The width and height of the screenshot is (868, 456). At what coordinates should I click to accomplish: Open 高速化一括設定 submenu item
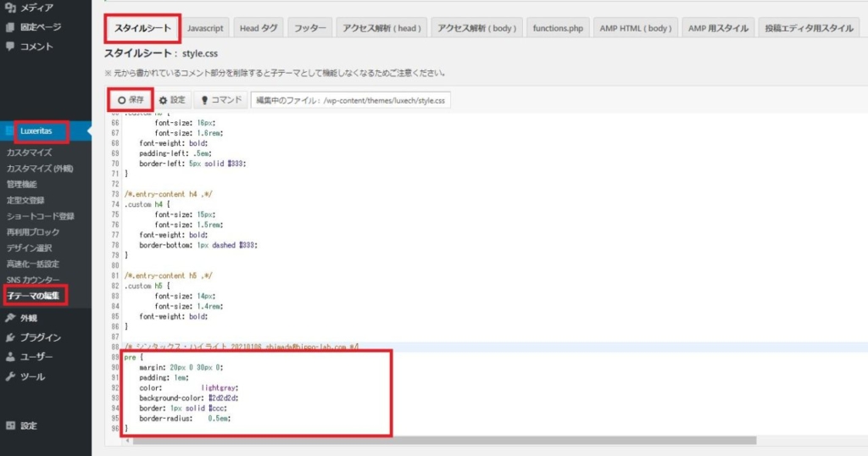click(33, 264)
